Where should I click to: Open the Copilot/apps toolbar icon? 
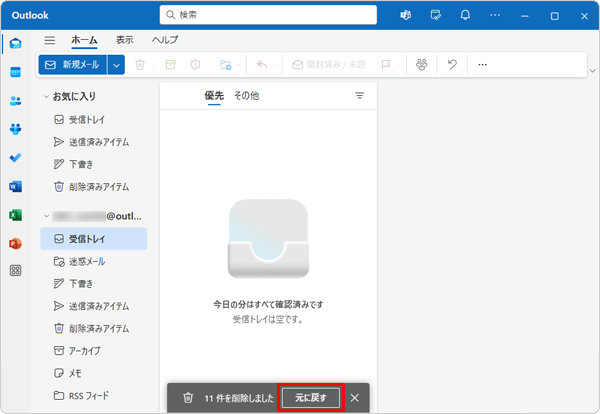point(422,65)
